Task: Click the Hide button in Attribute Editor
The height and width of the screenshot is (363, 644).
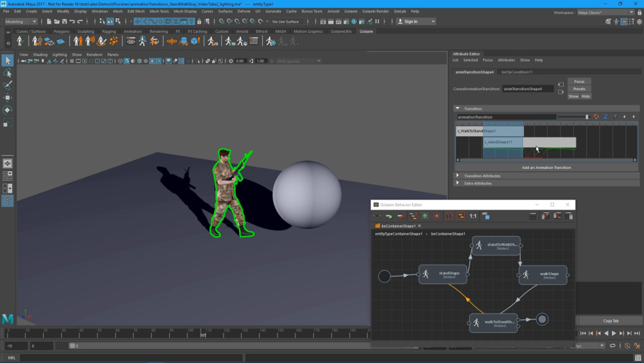Action: [585, 96]
